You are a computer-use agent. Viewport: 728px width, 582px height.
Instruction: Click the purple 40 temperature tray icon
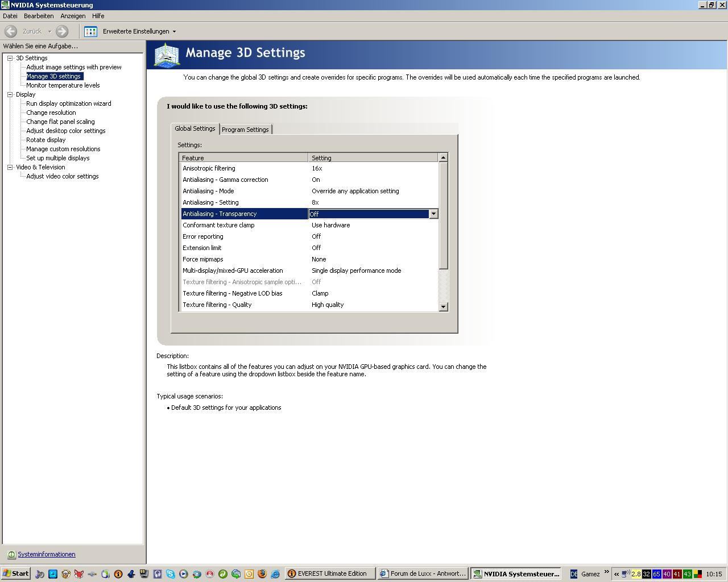point(667,574)
